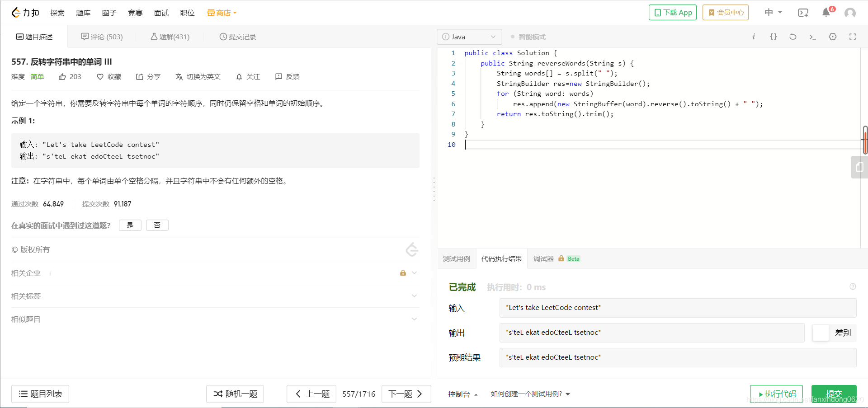Like the problem with thumbs-up icon
868x408 pixels.
click(x=70, y=77)
